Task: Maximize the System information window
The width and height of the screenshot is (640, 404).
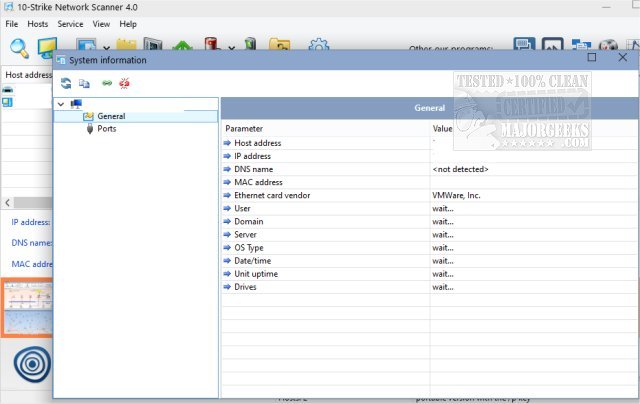Action: (x=592, y=57)
